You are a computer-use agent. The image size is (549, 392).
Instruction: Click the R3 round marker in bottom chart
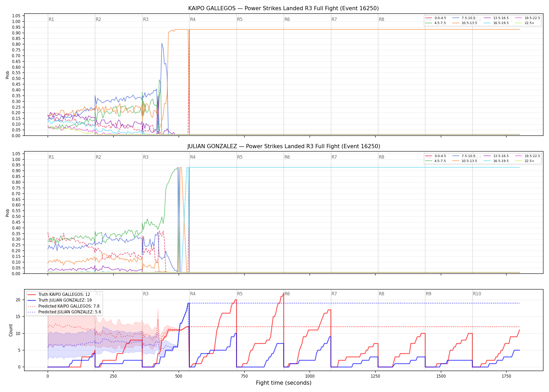point(146,294)
